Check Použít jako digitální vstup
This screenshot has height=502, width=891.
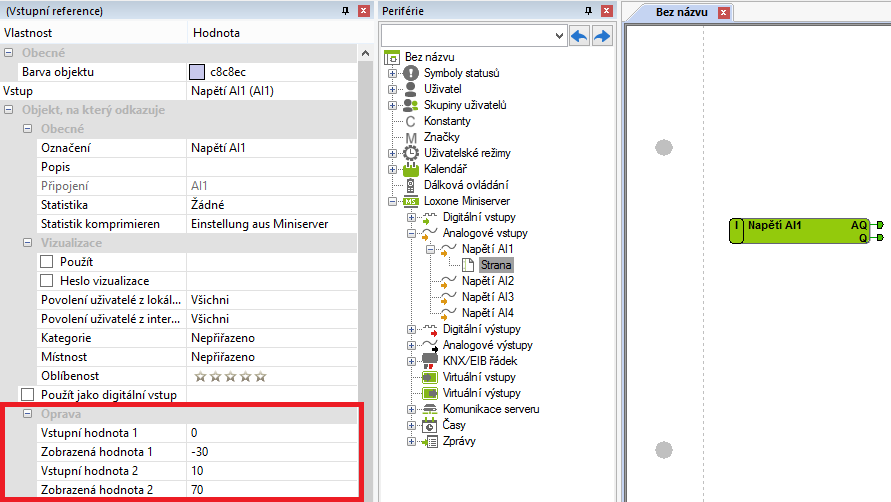click(27, 395)
